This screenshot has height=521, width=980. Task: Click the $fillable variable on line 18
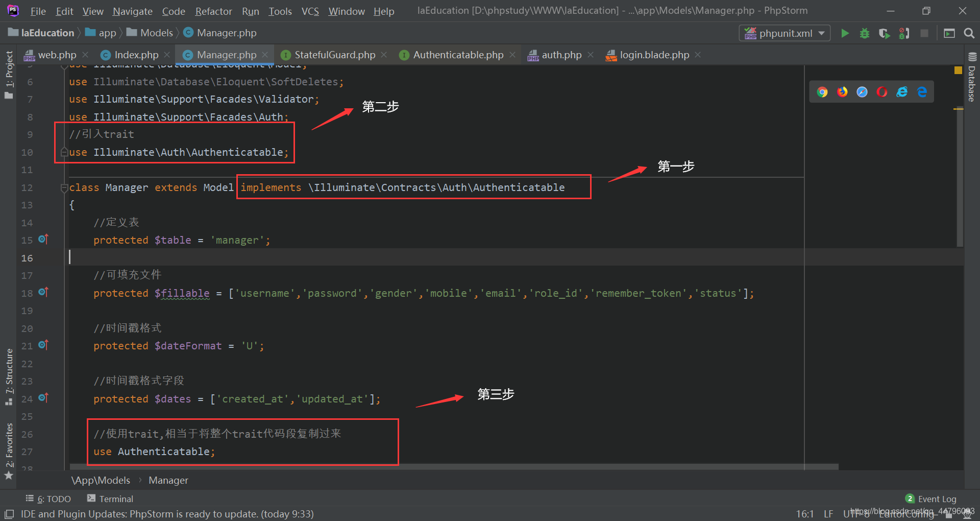click(x=182, y=293)
